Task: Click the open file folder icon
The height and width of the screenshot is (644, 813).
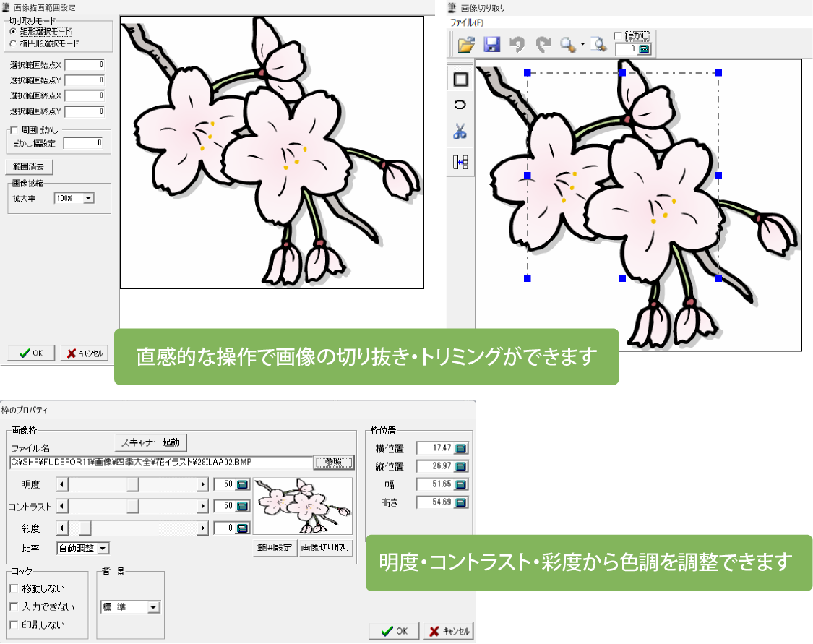Action: click(x=466, y=44)
